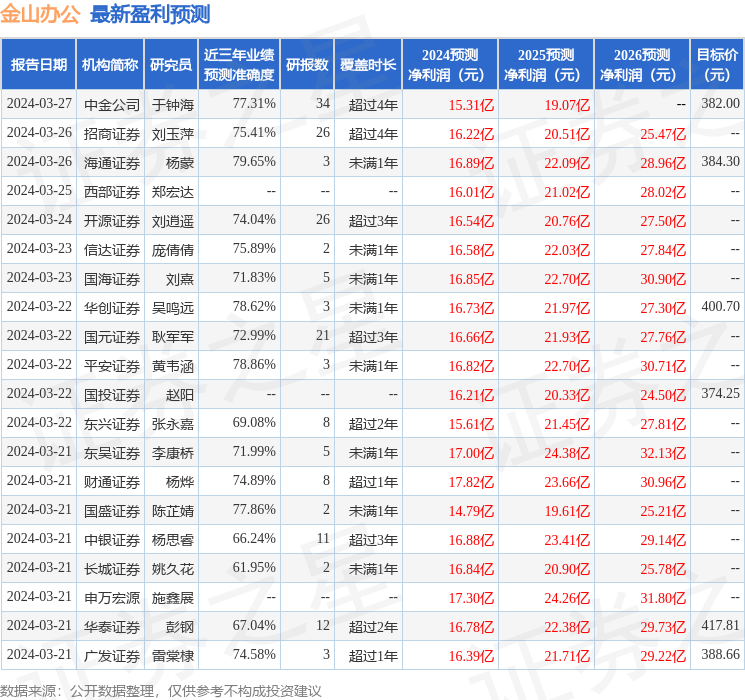Select 长城证券 institution cell
The height and width of the screenshot is (700, 745).
(x=112, y=569)
